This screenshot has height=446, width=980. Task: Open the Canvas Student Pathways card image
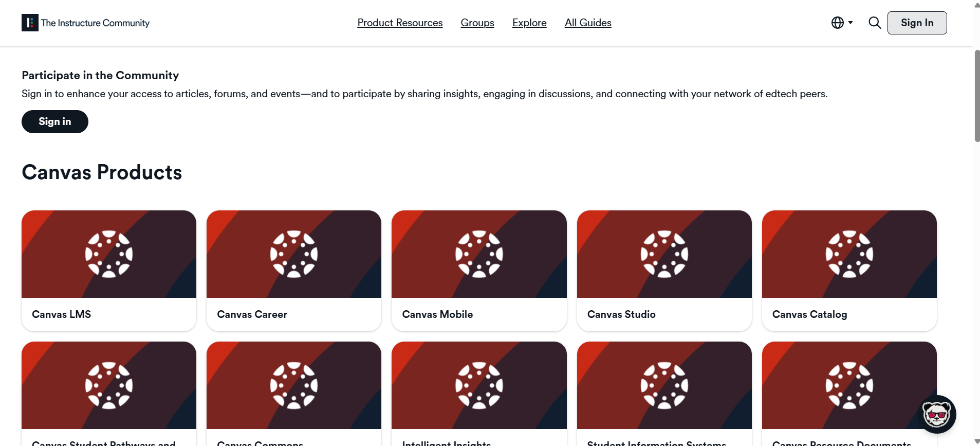click(x=109, y=385)
